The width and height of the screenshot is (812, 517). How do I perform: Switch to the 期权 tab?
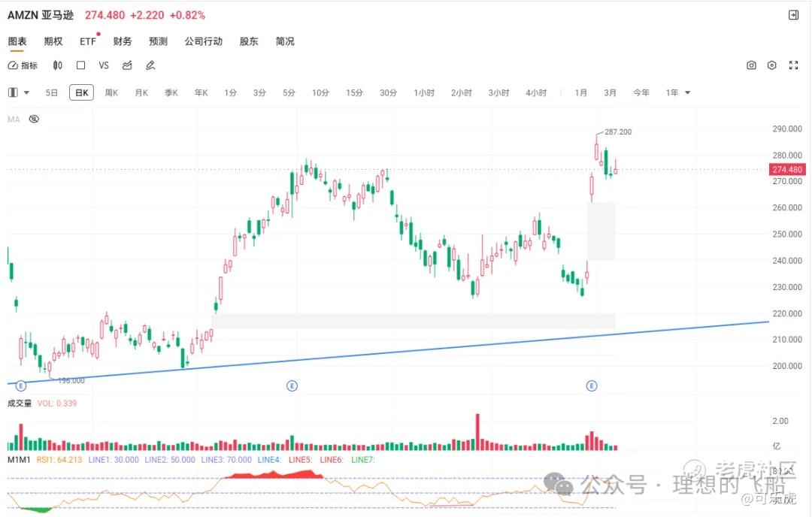53,41
